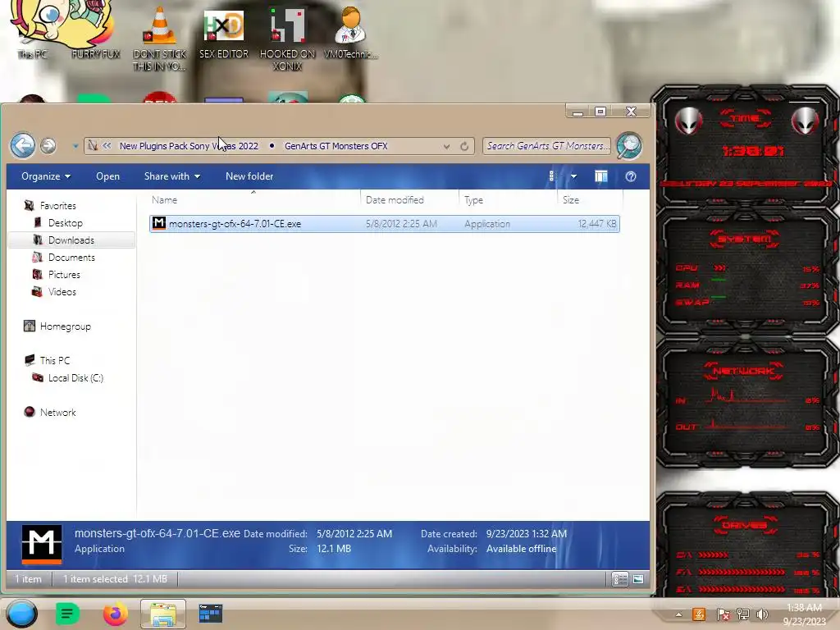Click the monsters exe file icon in list

[159, 223]
